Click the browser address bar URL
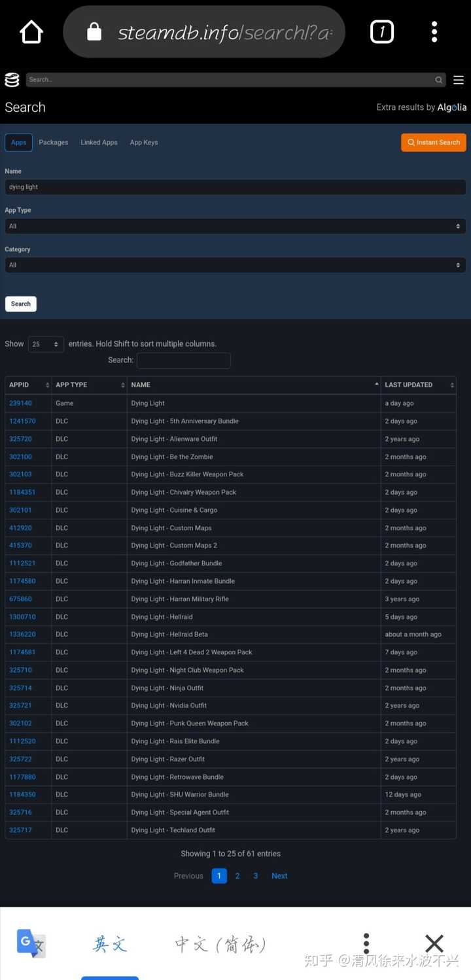Image resolution: width=471 pixels, height=980 pixels. (x=225, y=32)
